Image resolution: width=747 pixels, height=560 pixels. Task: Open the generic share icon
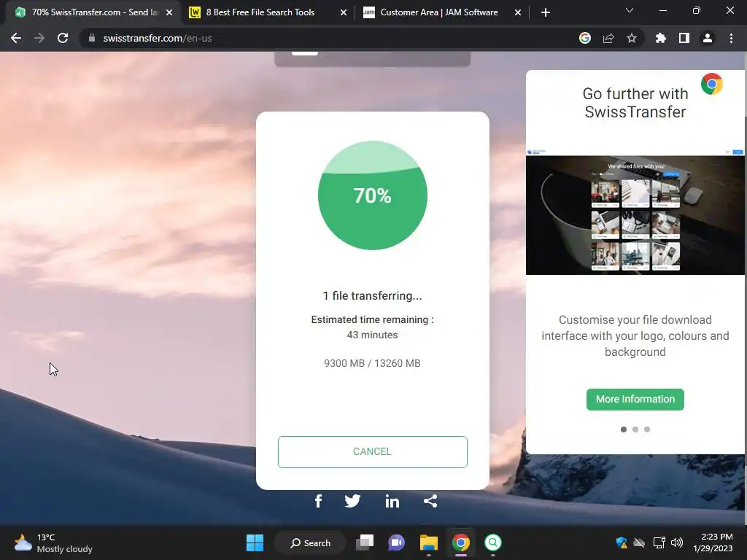click(430, 501)
